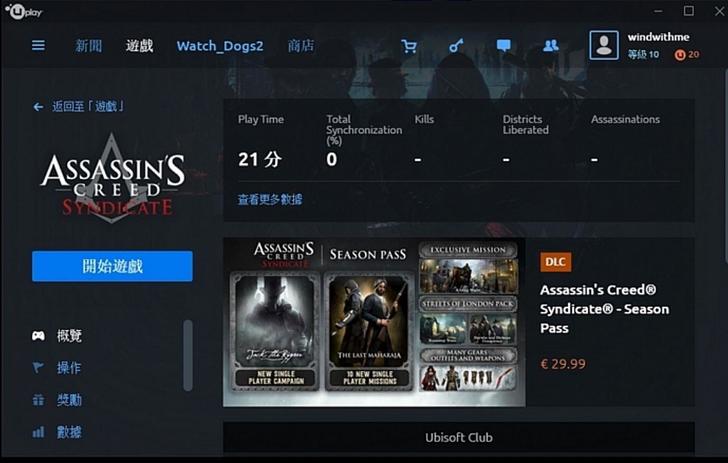Viewport: 728px width, 463px height.
Task: Click the Districts Liberated label
Action: (x=526, y=124)
